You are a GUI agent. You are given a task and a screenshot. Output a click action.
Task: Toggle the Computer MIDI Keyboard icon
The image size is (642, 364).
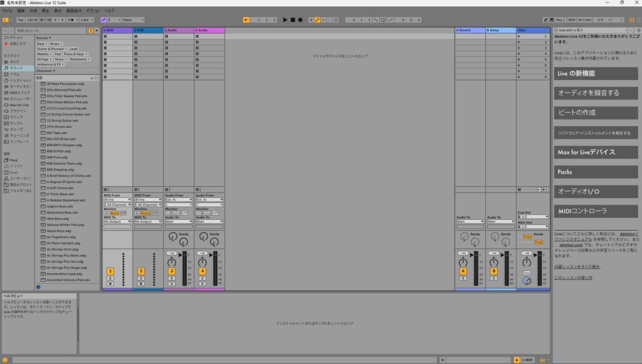click(552, 19)
